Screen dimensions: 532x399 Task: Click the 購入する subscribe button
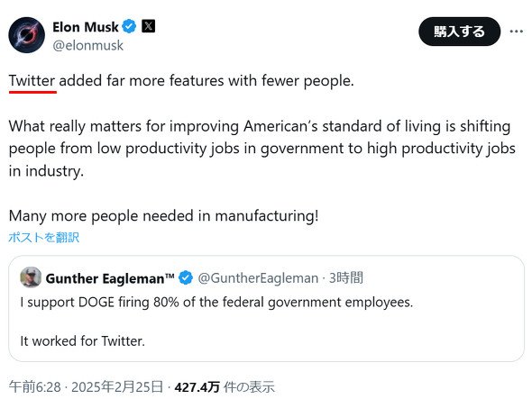pyautogui.click(x=459, y=32)
